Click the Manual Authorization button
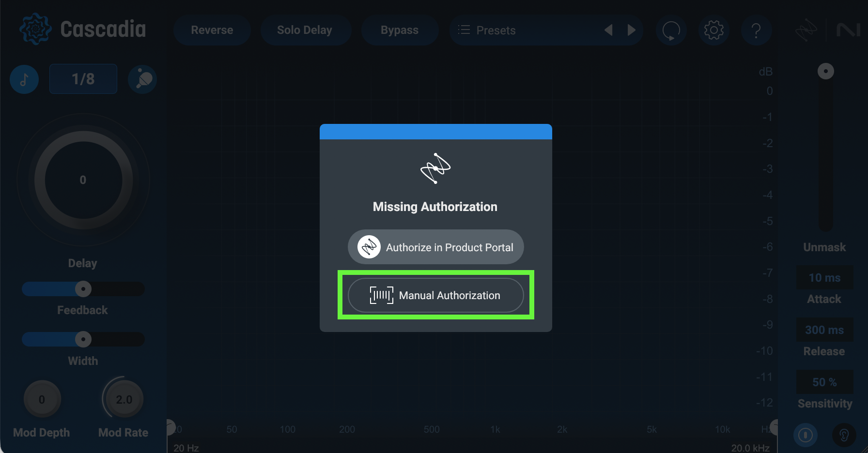Viewport: 868px width, 453px height. click(436, 295)
